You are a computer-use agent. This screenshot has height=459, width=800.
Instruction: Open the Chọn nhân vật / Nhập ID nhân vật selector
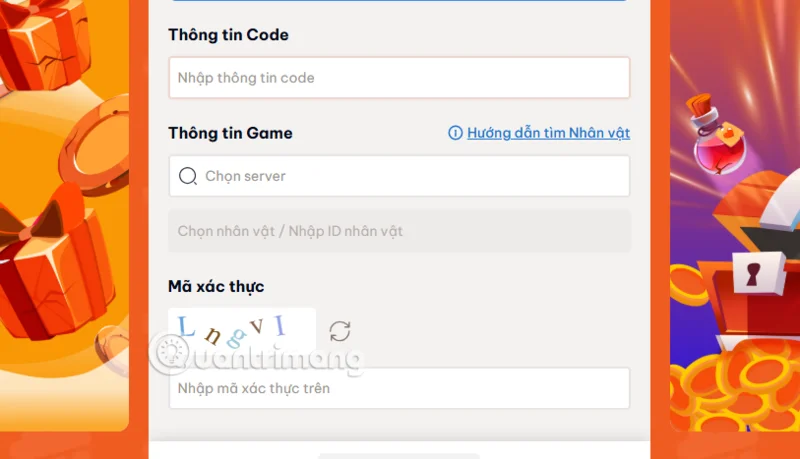coord(399,231)
